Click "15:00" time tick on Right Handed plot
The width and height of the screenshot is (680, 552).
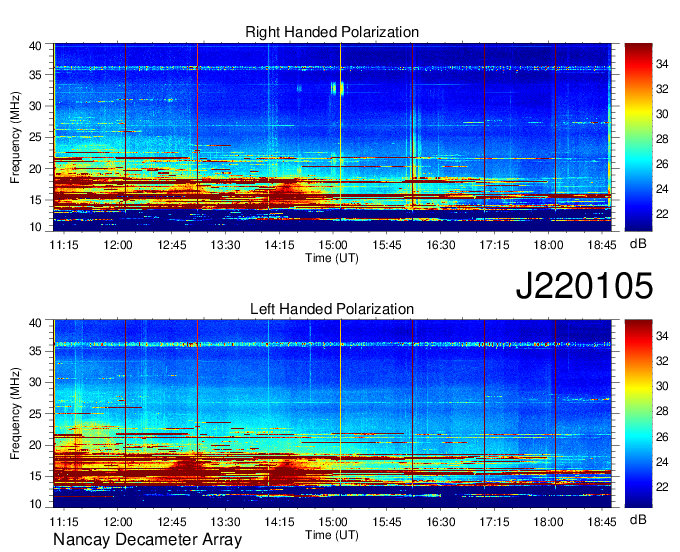(x=333, y=245)
